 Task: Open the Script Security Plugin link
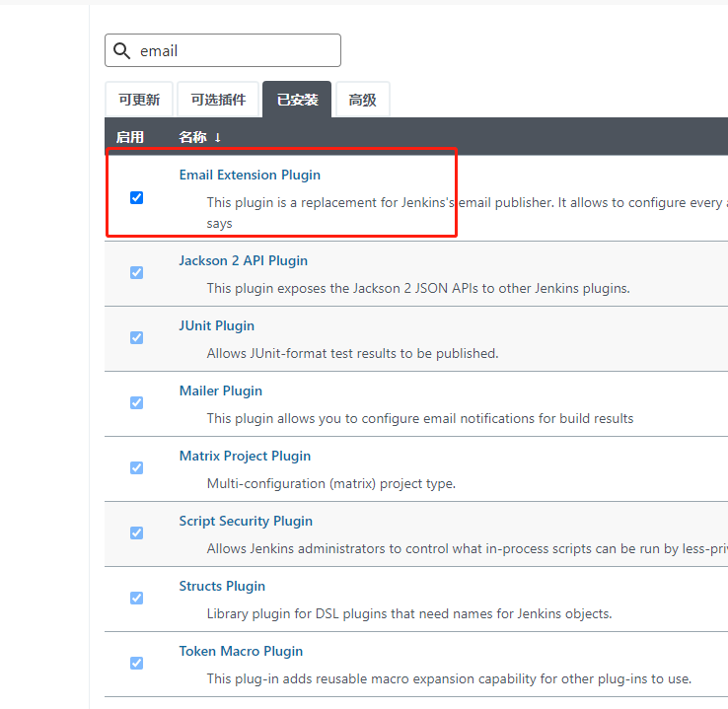(246, 521)
